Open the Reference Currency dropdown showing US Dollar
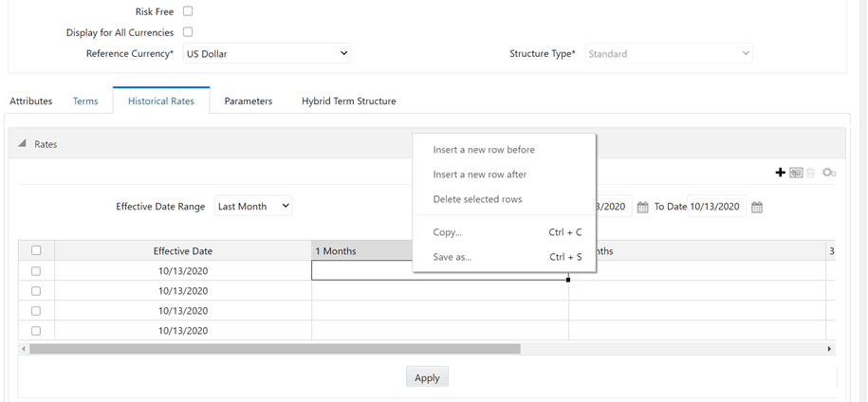 click(267, 54)
